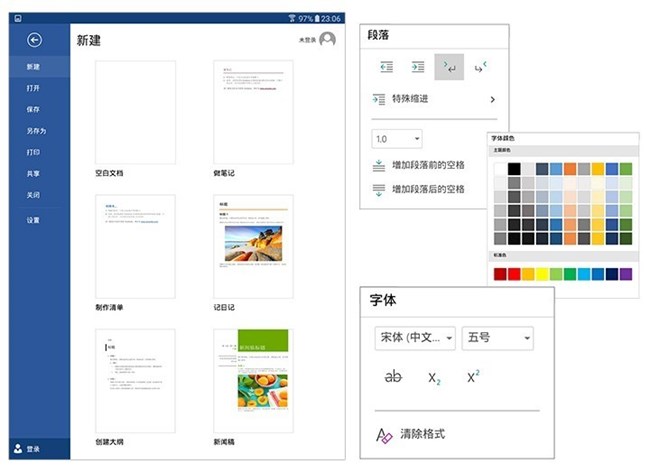Click the increase indent icon
This screenshot has height=473, width=650.
(x=417, y=67)
